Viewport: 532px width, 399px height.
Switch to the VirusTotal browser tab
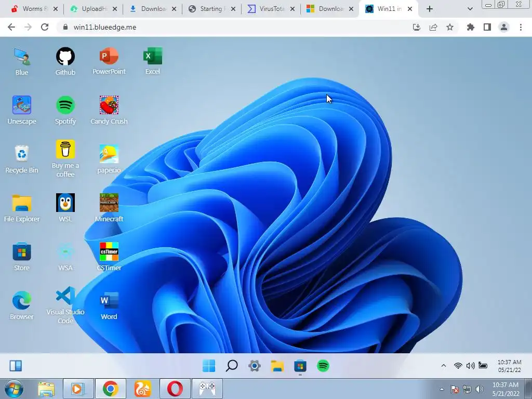[x=271, y=9]
